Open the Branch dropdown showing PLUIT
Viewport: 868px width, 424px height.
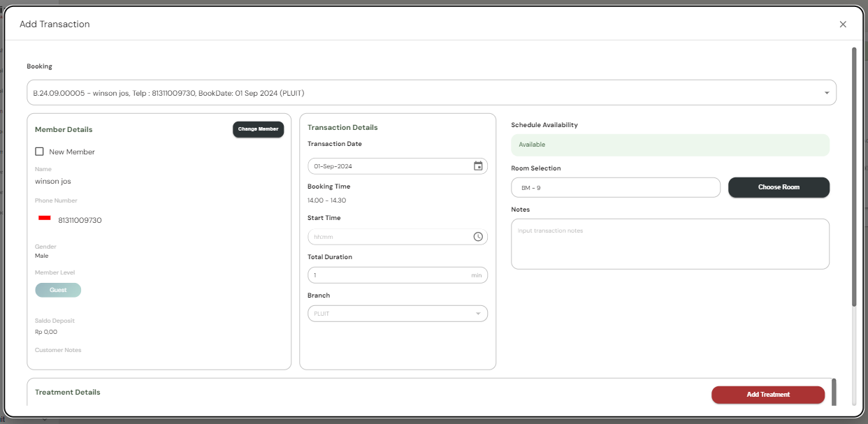397,314
